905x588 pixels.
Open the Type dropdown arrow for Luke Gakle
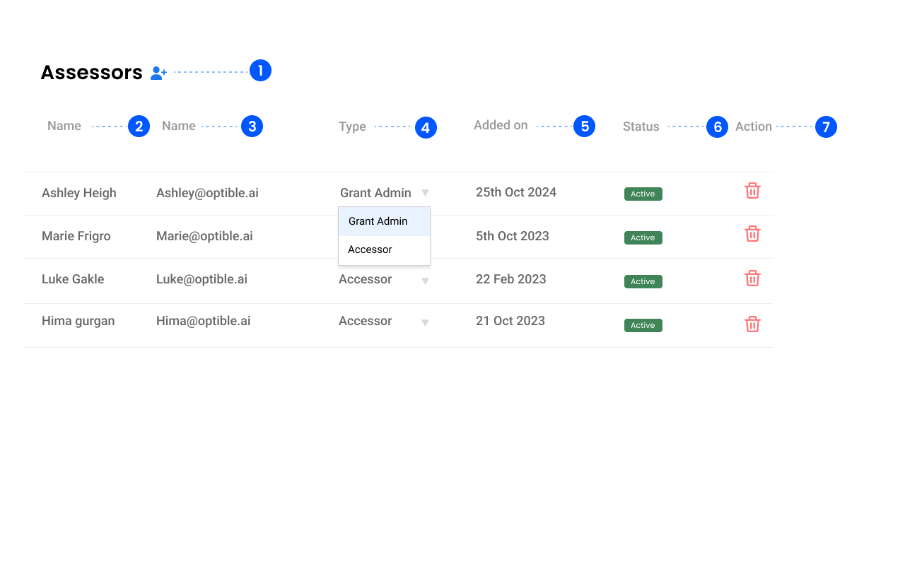click(425, 281)
